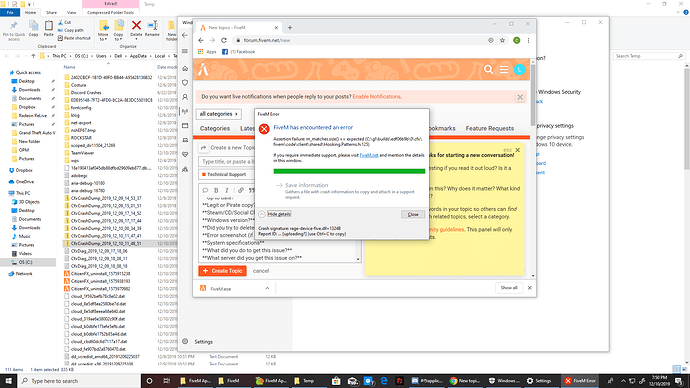Open forum hamburger menu icon
This screenshot has height=388, width=690.
tap(504, 70)
